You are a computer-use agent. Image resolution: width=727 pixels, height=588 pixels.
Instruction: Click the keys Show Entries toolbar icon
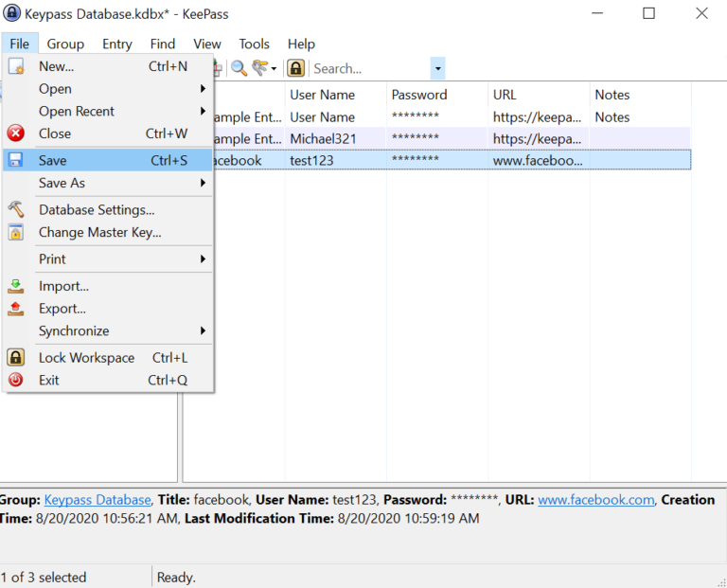[259, 68]
